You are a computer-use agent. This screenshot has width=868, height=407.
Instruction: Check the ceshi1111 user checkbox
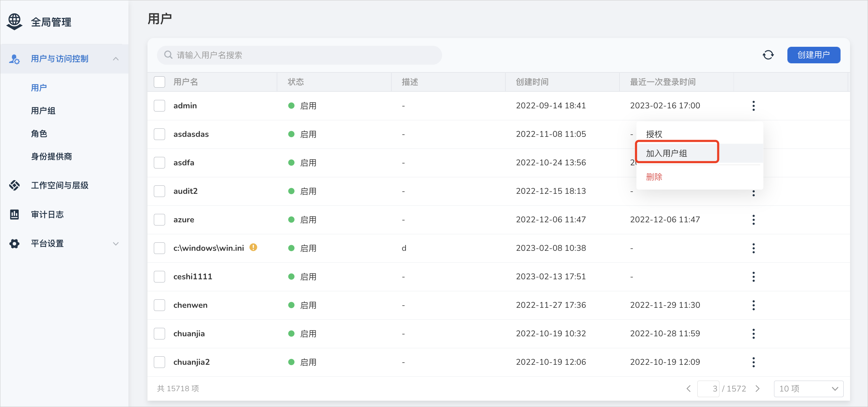(x=159, y=277)
